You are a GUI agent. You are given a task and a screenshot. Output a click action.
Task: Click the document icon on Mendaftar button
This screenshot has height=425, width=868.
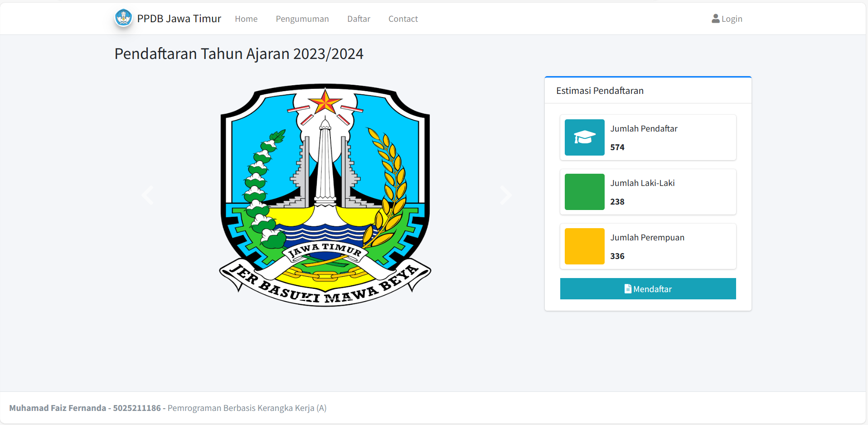point(628,289)
